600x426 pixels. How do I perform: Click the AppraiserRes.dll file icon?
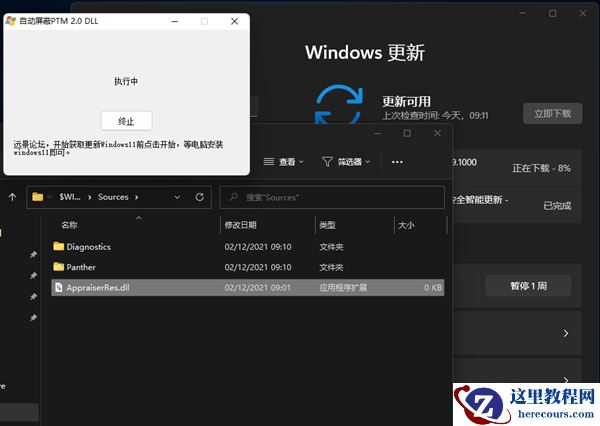coord(59,287)
